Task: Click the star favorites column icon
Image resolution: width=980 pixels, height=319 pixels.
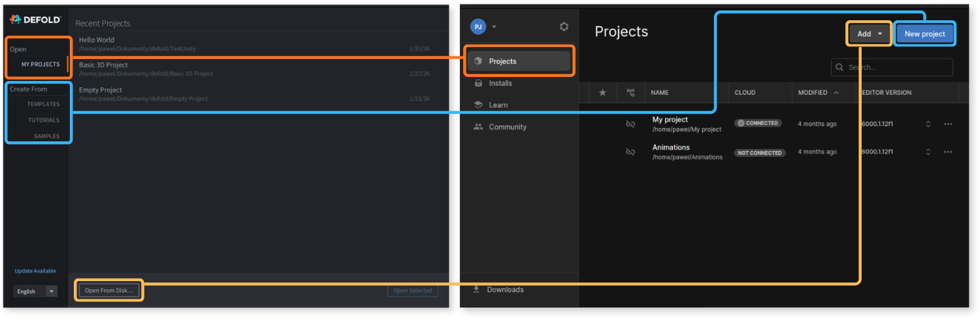Action: pyautogui.click(x=602, y=93)
